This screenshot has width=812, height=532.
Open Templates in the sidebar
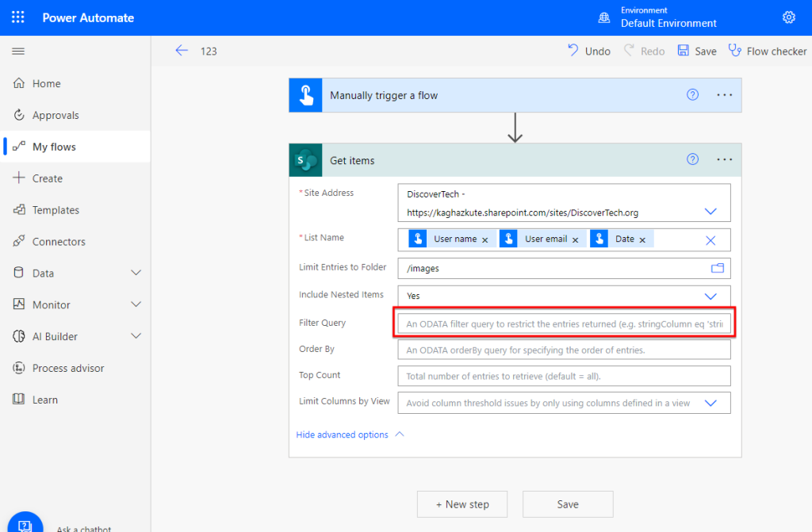pyautogui.click(x=75, y=210)
